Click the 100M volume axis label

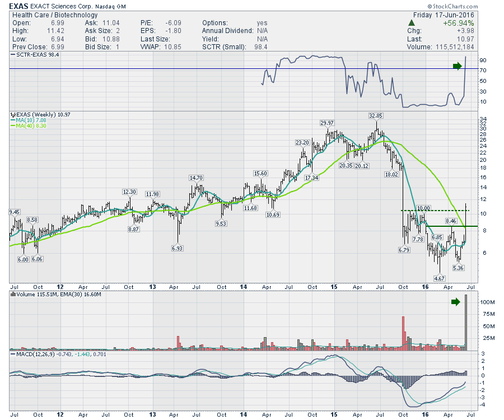click(487, 302)
